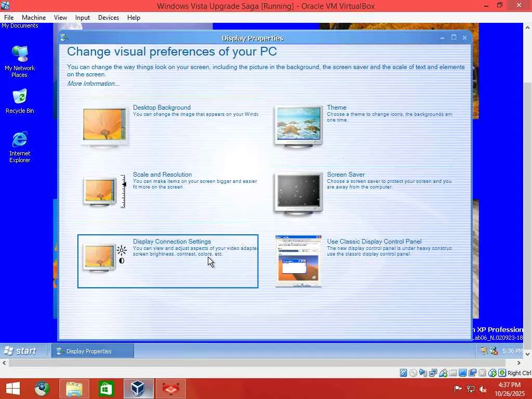Viewport: 532px width, 399px height.
Task: Click the muted speaker tray icon
Action: [483, 389]
